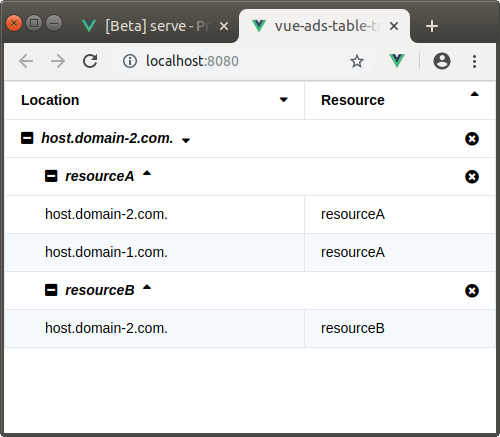Bookmark this page with the star icon

tap(357, 61)
